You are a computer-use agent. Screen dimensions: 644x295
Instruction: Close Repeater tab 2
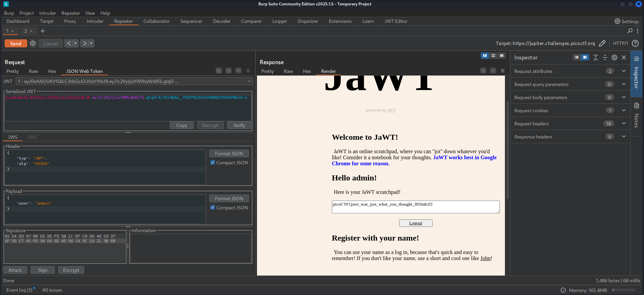[31, 31]
